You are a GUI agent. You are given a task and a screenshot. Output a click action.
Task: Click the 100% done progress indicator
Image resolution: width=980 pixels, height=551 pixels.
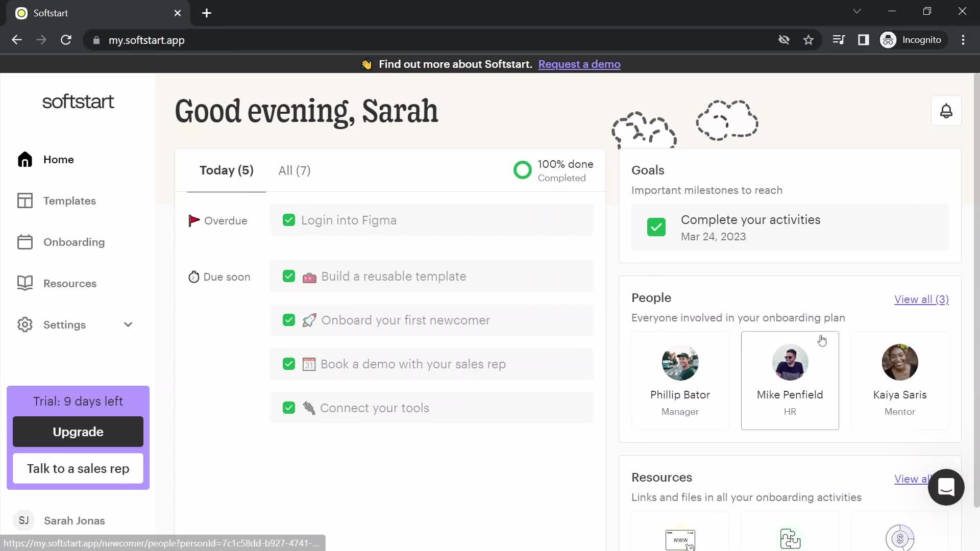[x=553, y=170]
